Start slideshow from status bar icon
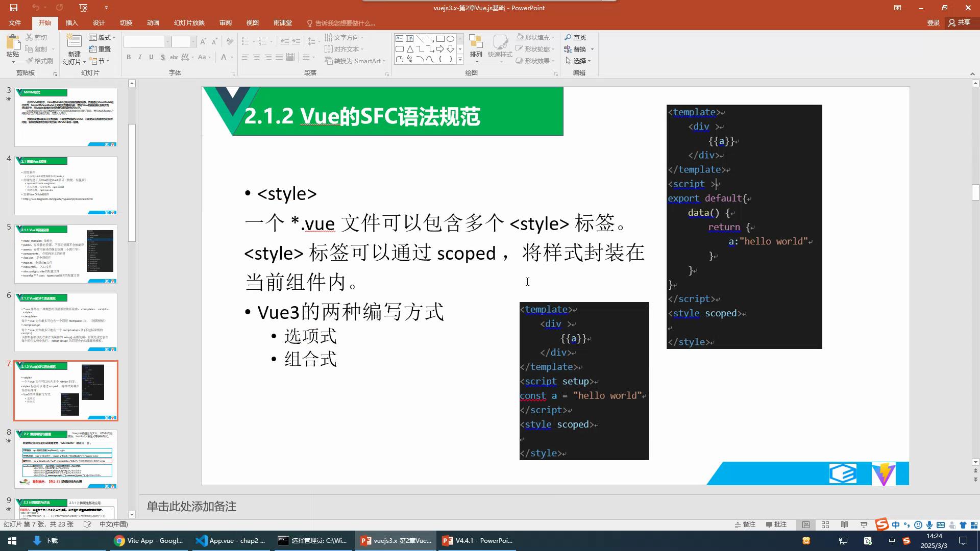Viewport: 980px width, 551px height. tap(864, 524)
